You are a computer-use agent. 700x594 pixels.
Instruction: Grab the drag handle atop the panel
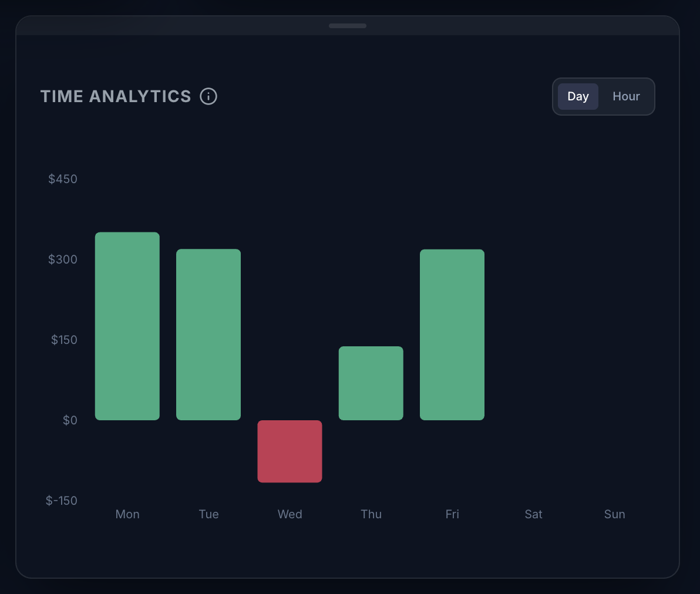point(348,26)
